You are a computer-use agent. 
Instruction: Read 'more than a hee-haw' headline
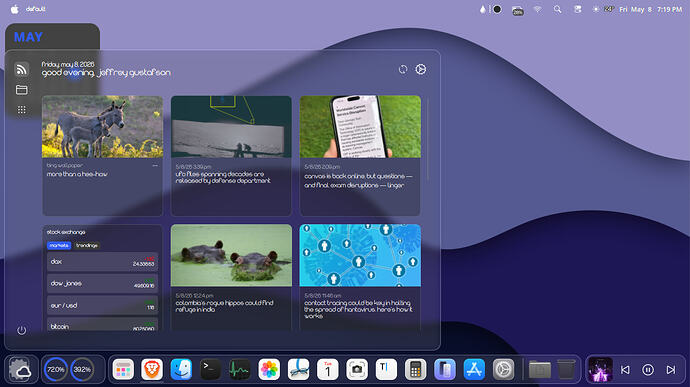coord(77,174)
